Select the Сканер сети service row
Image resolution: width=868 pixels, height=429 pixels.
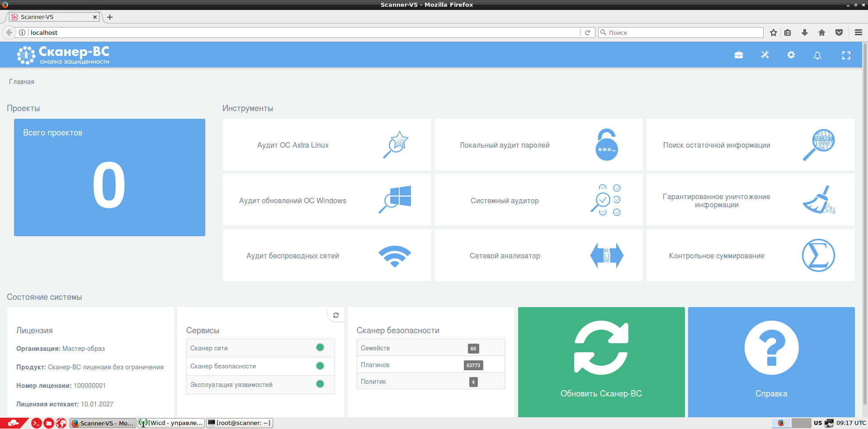coord(260,348)
